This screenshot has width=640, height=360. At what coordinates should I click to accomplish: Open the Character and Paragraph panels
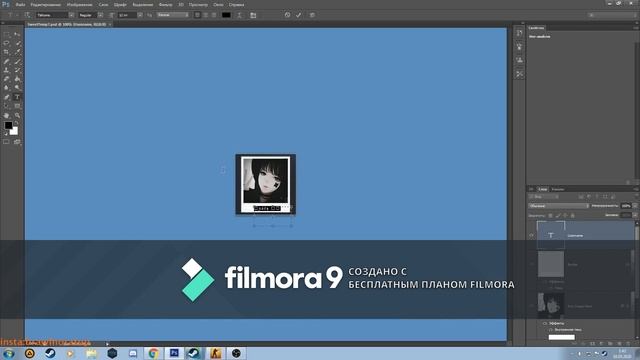[x=253, y=15]
